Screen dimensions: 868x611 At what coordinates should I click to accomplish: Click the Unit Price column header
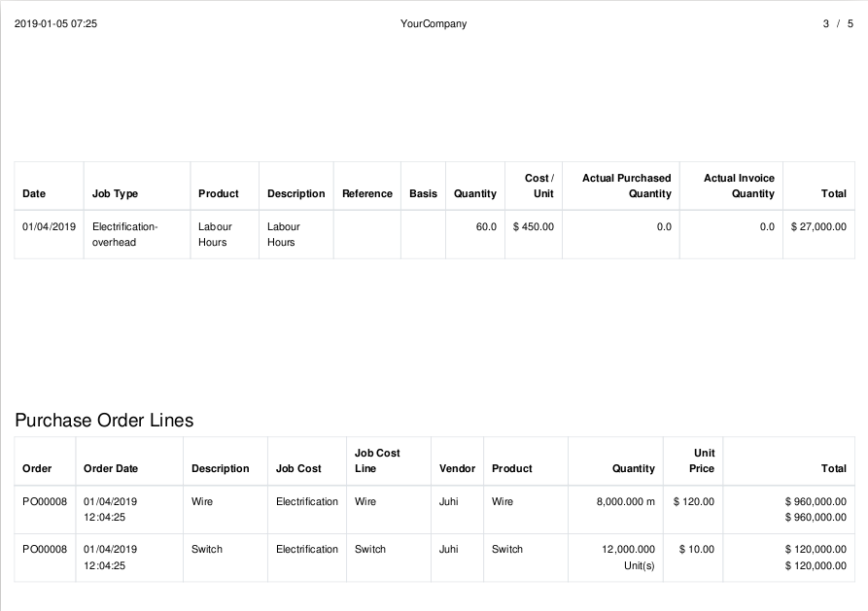(x=702, y=460)
